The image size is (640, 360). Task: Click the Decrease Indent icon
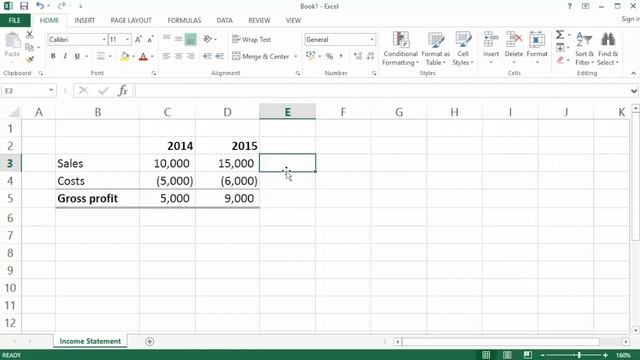208,56
